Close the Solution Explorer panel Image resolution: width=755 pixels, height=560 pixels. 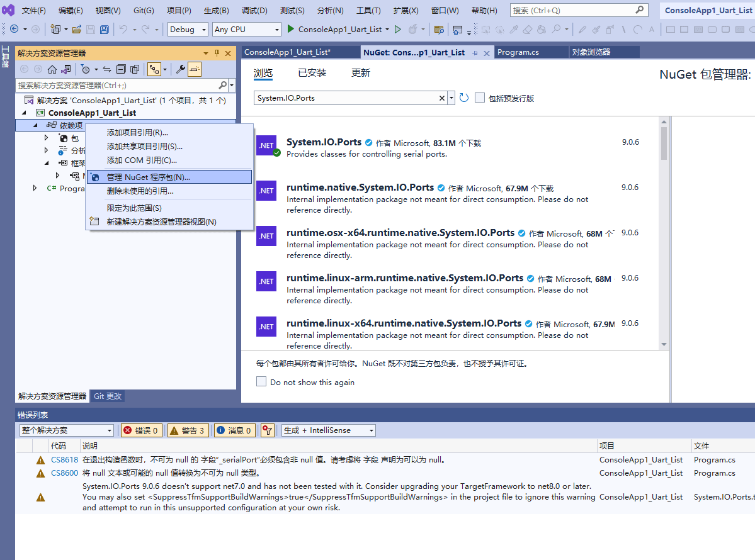[x=228, y=53]
